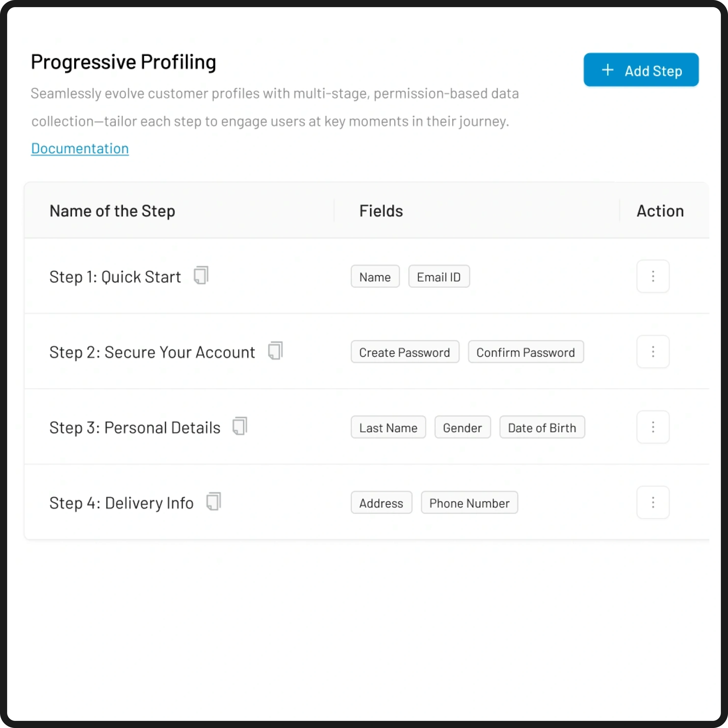Copy the Step 1: Quick Start name

[x=201, y=276]
